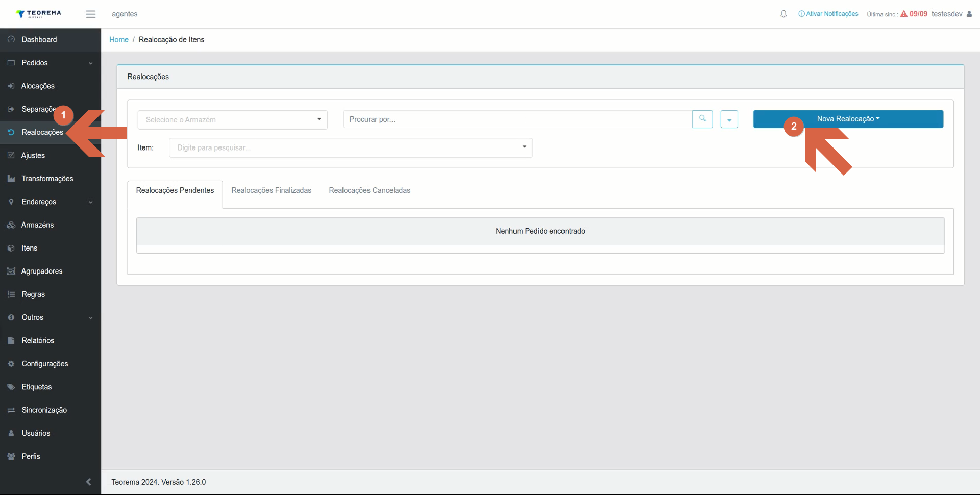Click the Alocações icon in the sidebar
Image resolution: width=980 pixels, height=495 pixels.
pyautogui.click(x=11, y=86)
